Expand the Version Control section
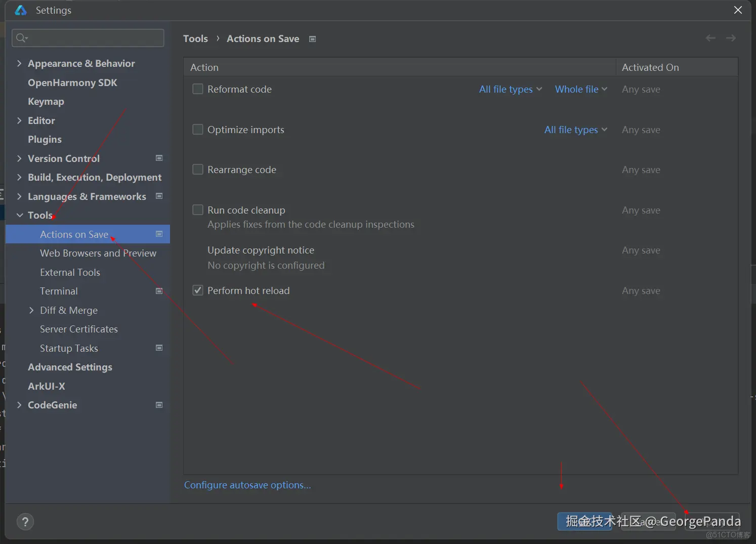 coord(19,158)
